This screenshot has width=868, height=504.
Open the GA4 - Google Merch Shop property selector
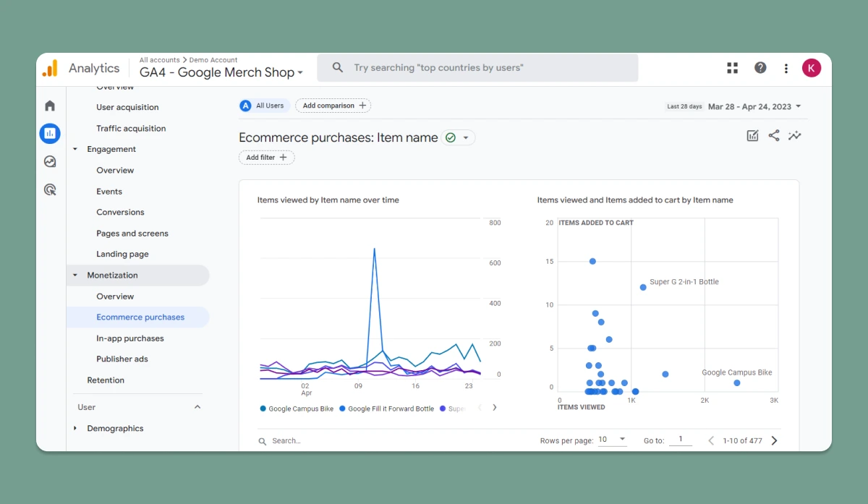pyautogui.click(x=221, y=72)
